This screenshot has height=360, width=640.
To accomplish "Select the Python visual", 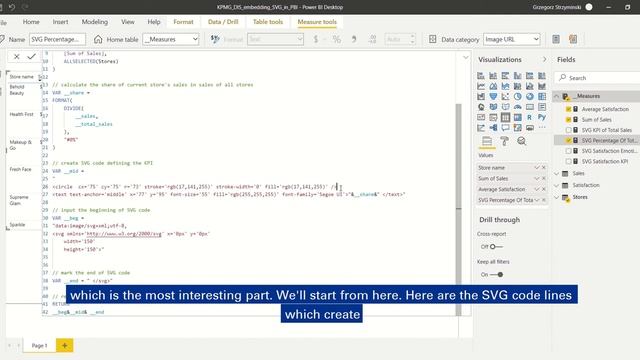I will pyautogui.click(x=542, y=118).
